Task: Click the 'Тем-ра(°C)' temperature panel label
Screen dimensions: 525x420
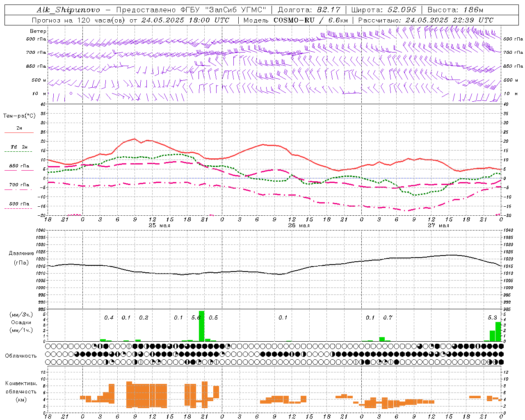Action: [19, 116]
